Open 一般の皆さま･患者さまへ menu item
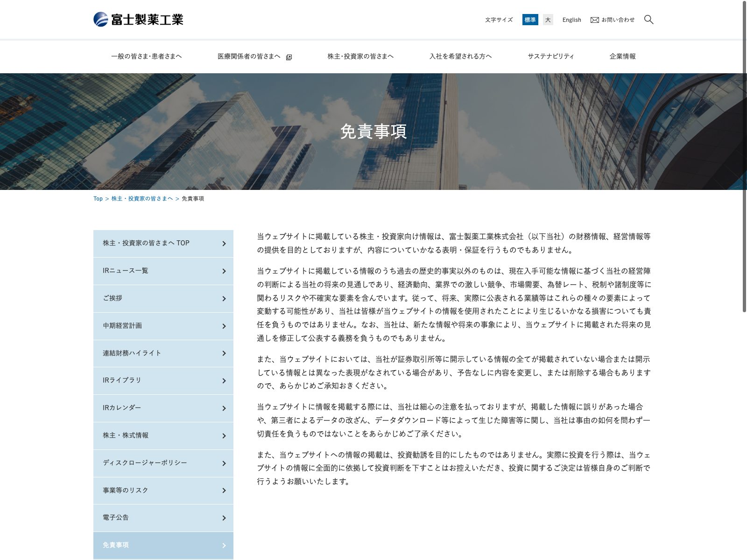 (147, 56)
